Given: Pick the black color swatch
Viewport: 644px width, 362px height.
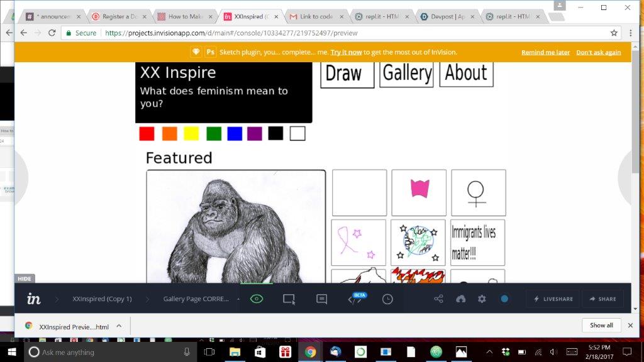Looking at the screenshot, I should point(275,133).
